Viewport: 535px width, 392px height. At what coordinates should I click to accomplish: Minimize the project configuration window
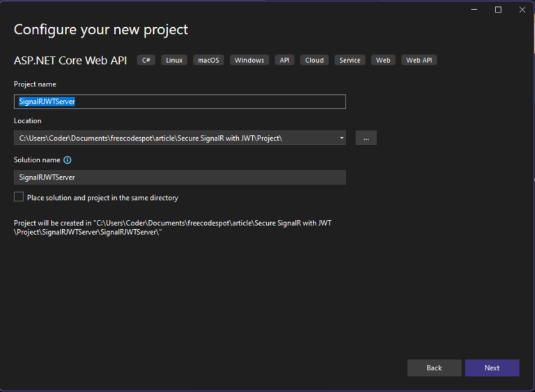[x=474, y=10]
